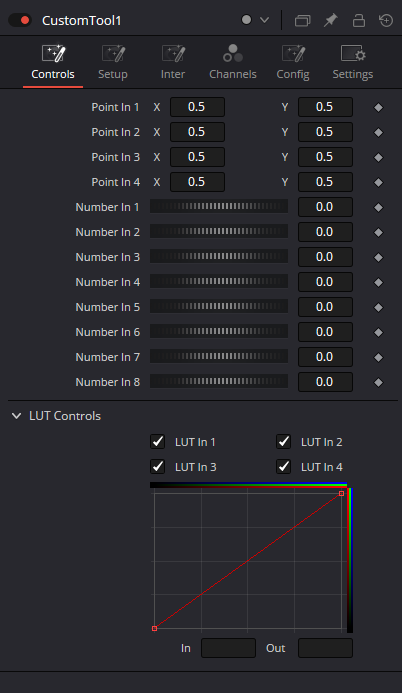402x693 pixels.
Task: Add keyframe for Number In 3
Action: click(379, 257)
